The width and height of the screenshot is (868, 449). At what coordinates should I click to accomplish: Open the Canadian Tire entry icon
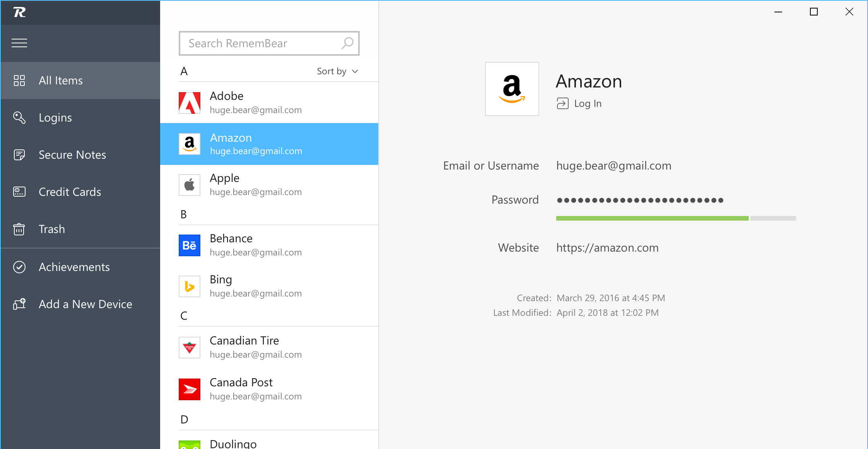click(190, 348)
